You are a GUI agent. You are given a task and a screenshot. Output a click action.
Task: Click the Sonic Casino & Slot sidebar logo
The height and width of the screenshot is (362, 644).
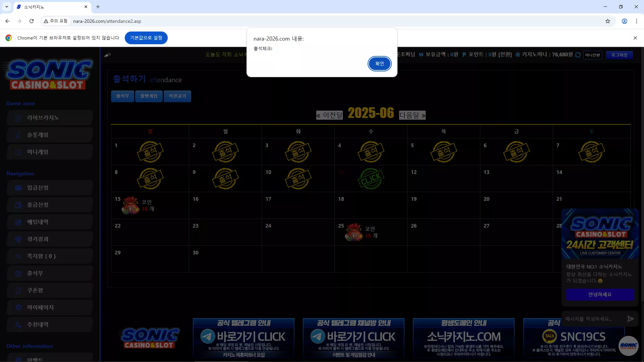pyautogui.click(x=49, y=74)
